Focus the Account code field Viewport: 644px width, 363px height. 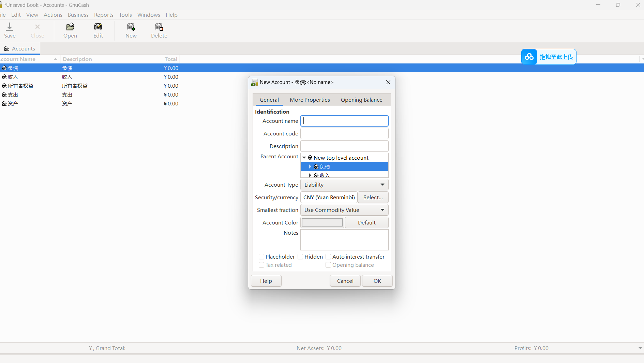pyautogui.click(x=344, y=133)
